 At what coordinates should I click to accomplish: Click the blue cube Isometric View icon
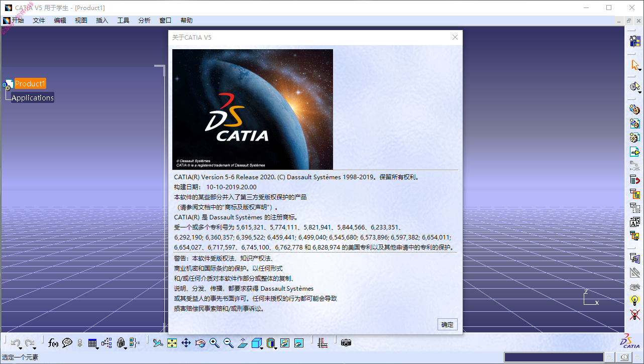click(x=256, y=343)
